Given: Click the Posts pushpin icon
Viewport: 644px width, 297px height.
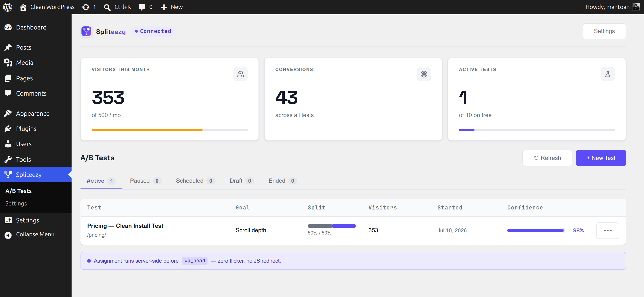Looking at the screenshot, I should point(8,47).
